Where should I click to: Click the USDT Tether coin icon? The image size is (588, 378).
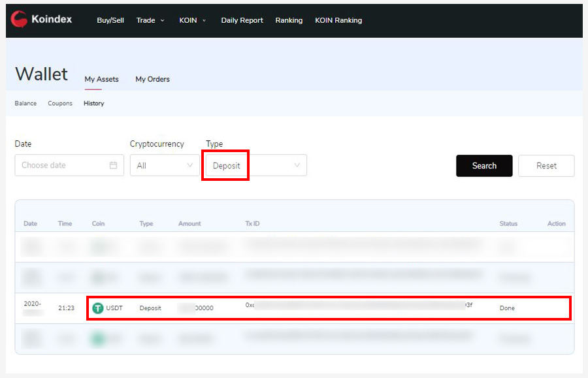point(98,308)
